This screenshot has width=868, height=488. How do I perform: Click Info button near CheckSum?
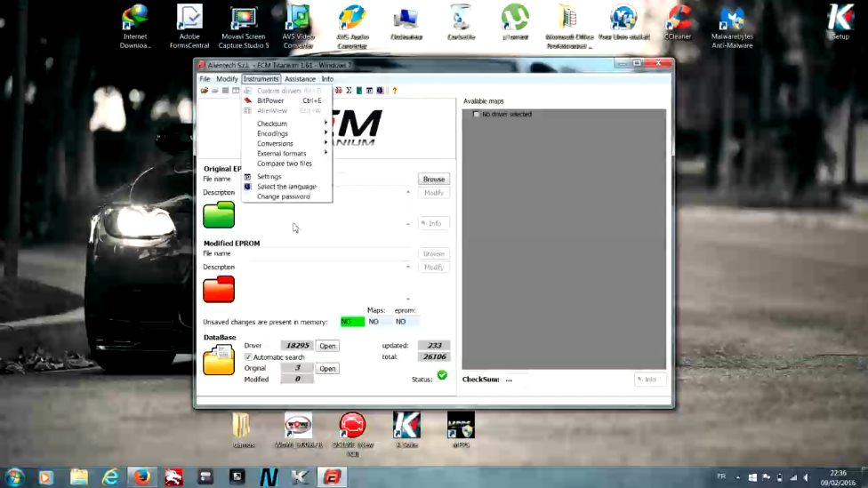pos(649,380)
